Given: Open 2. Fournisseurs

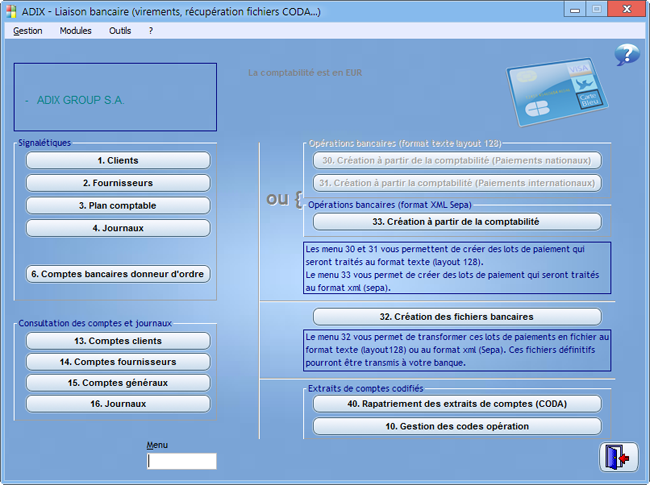Looking at the screenshot, I should click(118, 183).
